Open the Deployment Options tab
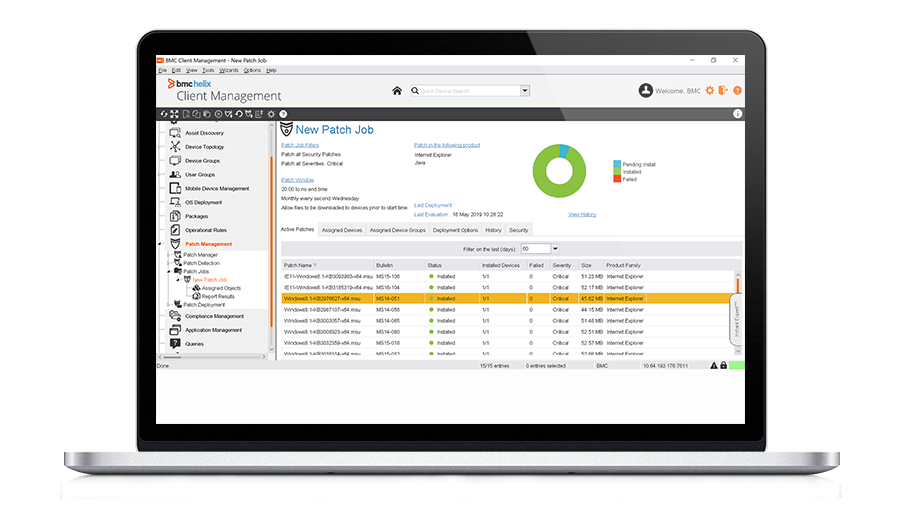Image resolution: width=900 pixels, height=516 pixels. (x=455, y=230)
